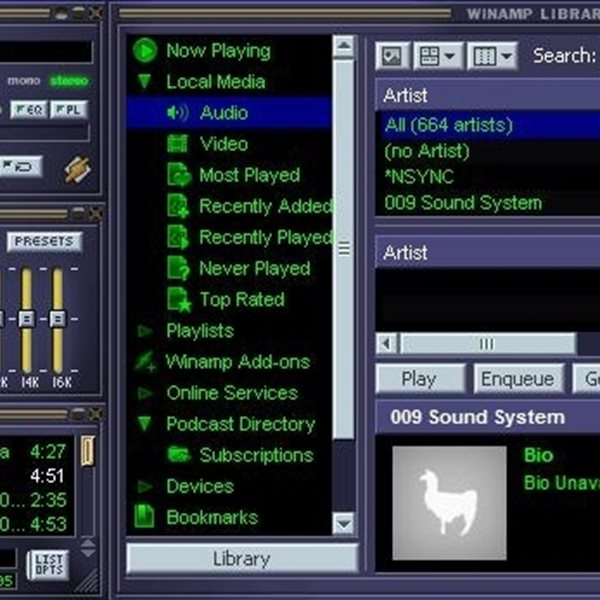600x600 pixels.
Task: Adjust the 16K equalizer slider
Action: point(57,319)
